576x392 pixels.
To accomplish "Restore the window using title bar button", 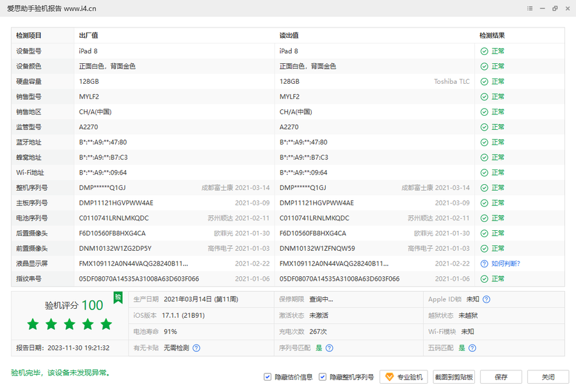I will pos(554,8).
